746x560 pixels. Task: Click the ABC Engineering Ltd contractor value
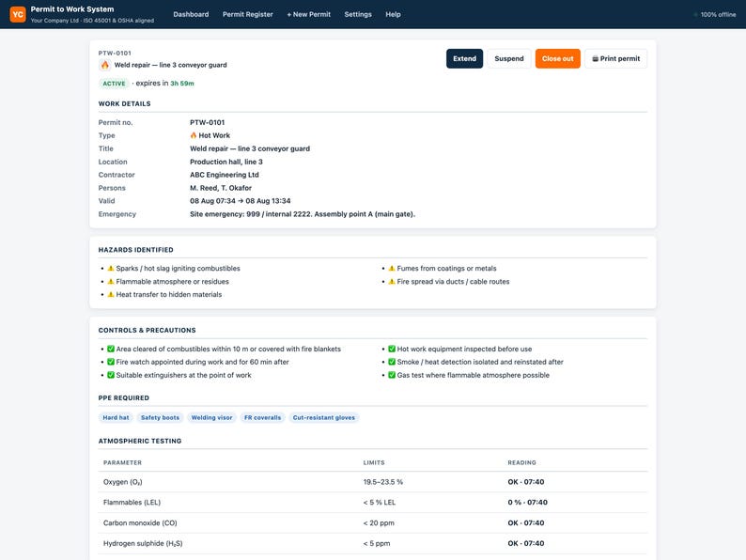click(x=225, y=175)
